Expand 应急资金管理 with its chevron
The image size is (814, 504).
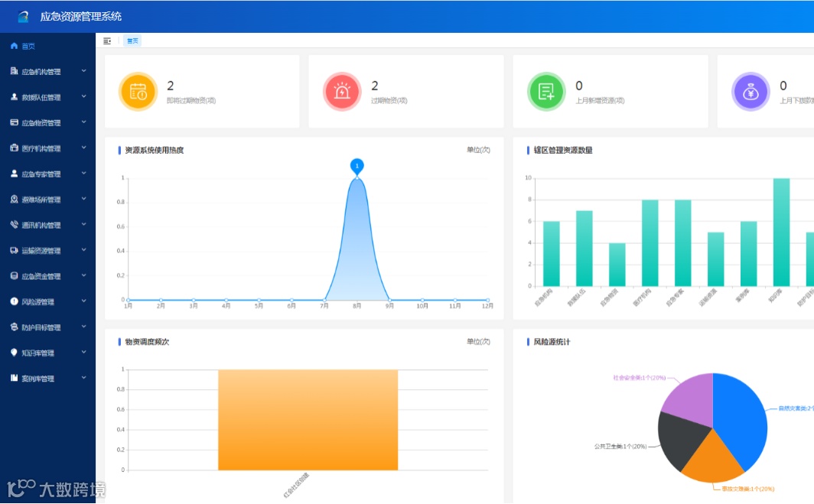click(x=83, y=275)
